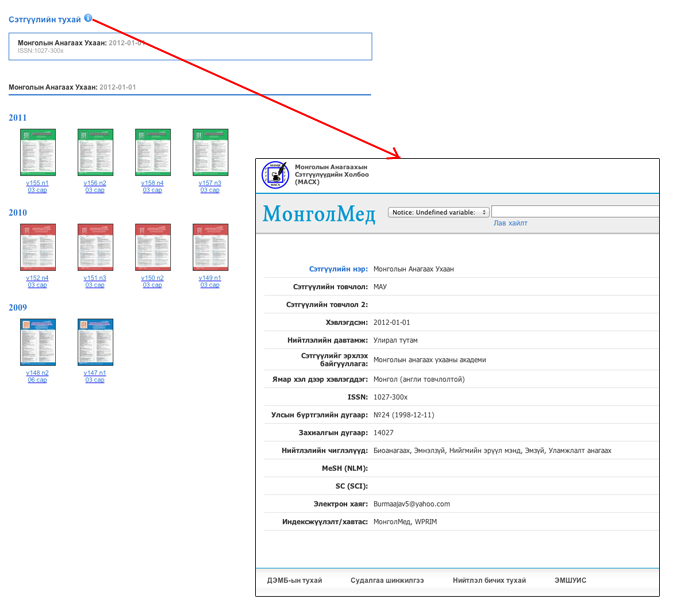Click the 1027-300x ISSN value in details
Viewport: 680px width, 613px height.
[x=390, y=398]
